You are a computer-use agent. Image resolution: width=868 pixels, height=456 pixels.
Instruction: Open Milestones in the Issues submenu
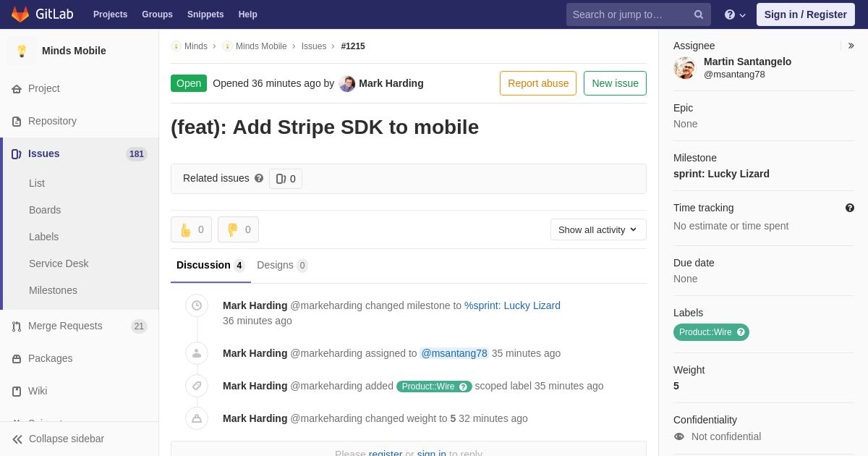pos(53,290)
